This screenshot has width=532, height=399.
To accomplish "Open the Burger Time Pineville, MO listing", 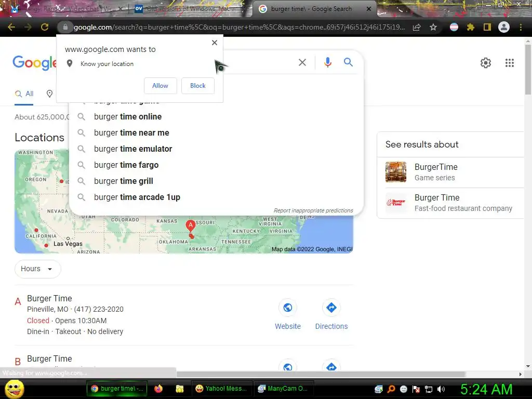I will [x=49, y=298].
